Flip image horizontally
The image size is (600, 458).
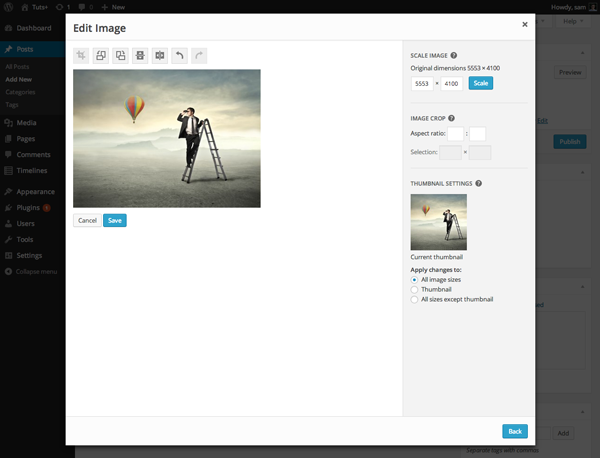click(x=160, y=55)
